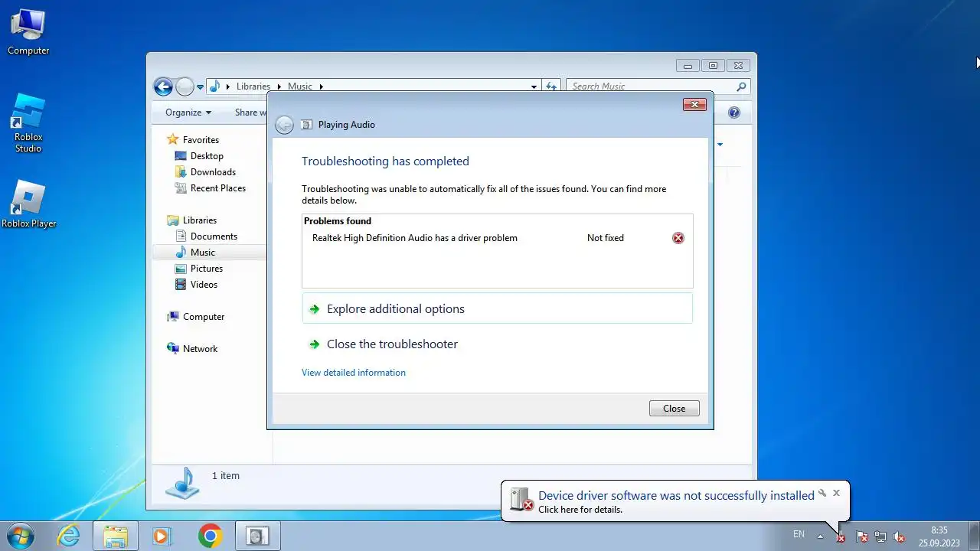Click Close the troubleshooter option

click(x=392, y=344)
